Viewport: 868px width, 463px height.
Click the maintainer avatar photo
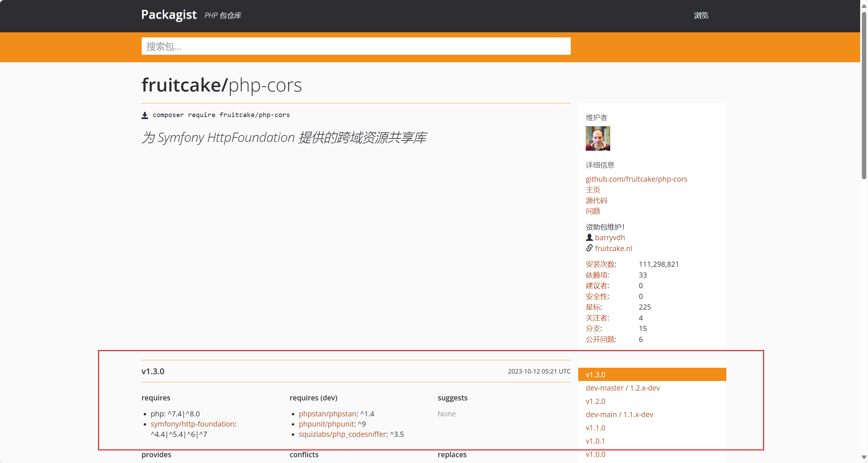click(x=598, y=138)
